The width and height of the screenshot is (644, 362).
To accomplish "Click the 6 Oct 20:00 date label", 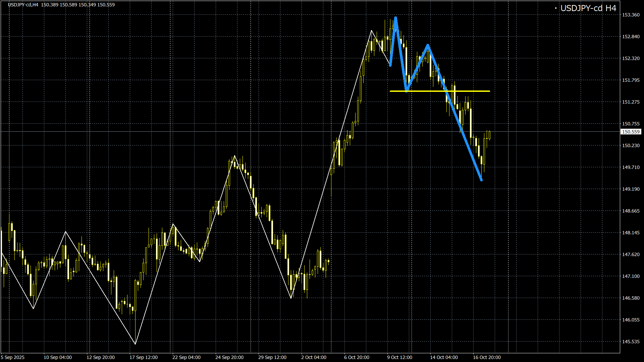I will (357, 357).
